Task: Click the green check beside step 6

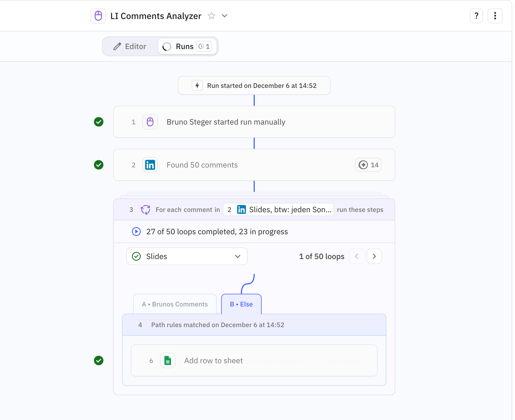Action: [99, 360]
